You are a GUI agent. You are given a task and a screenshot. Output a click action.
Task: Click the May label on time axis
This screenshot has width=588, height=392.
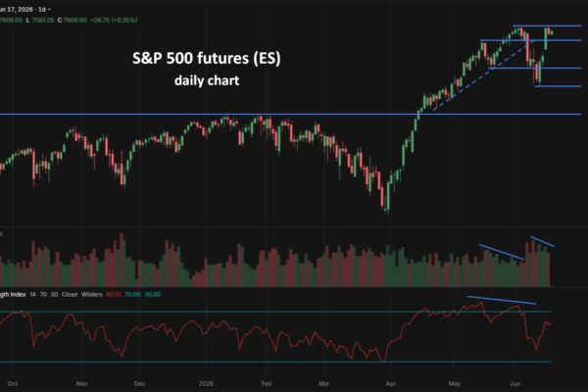click(x=454, y=384)
